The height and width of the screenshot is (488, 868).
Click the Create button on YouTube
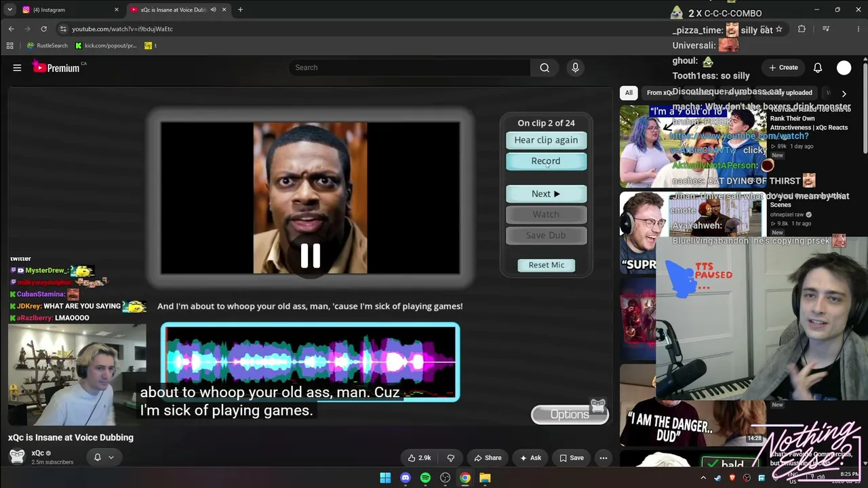coord(783,68)
